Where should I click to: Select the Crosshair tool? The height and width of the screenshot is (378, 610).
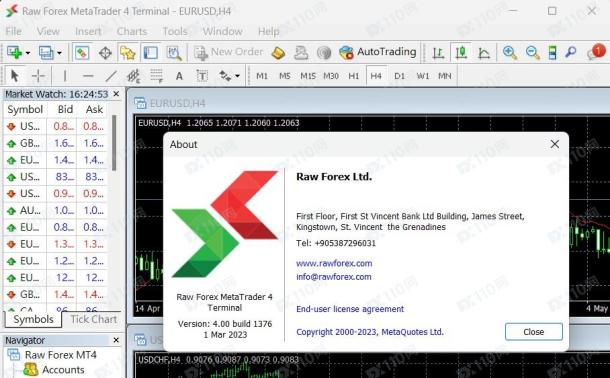pyautogui.click(x=38, y=76)
